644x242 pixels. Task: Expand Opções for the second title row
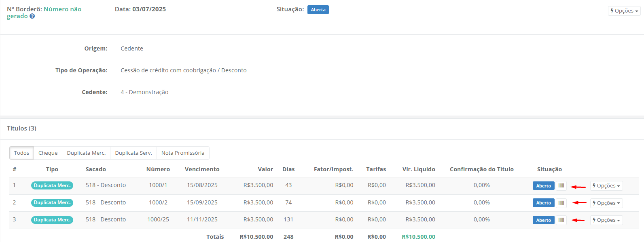coord(606,203)
